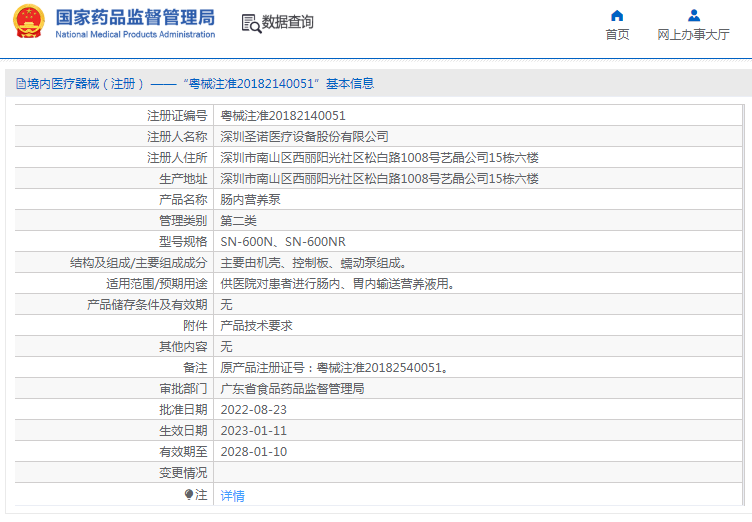Click the approval date 2022-08-23
Screen dimensions: 752x522
[253, 410]
